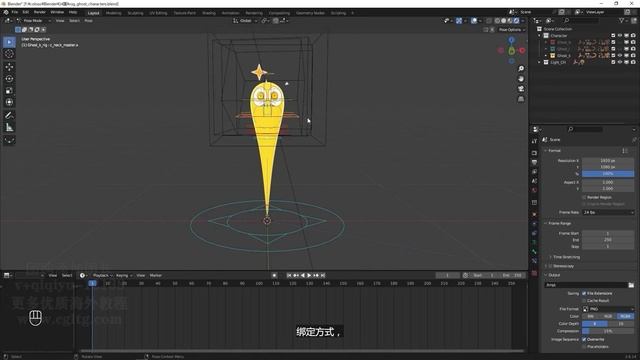
Task: Open the World properties tab
Action: click(534, 191)
